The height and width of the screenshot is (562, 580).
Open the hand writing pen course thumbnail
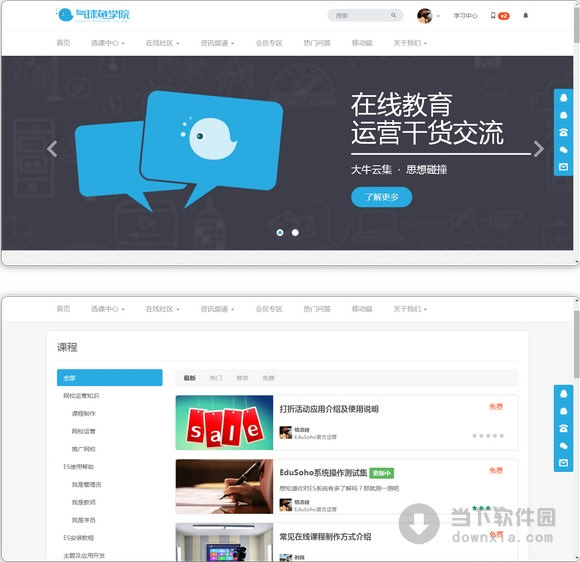(x=224, y=487)
